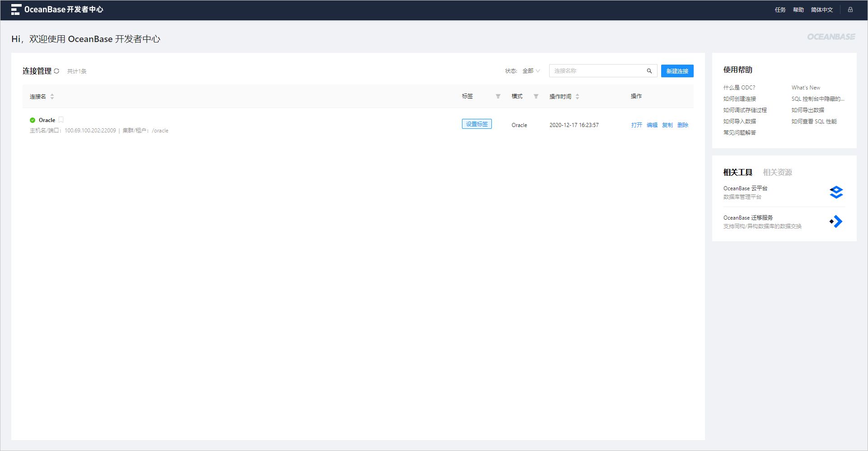Open the 简体中文 language menu
Image resolution: width=868 pixels, height=451 pixels.
click(821, 10)
